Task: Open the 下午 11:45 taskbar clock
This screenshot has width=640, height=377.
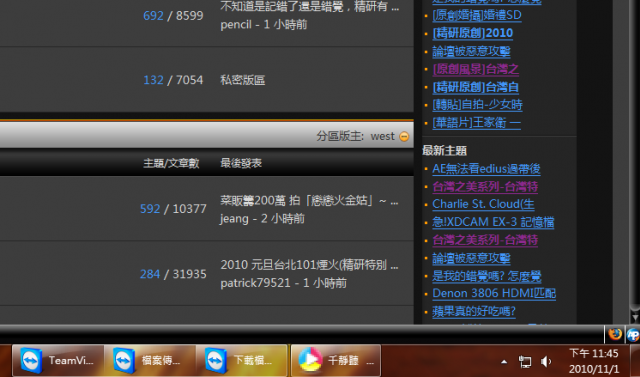Action: click(593, 361)
